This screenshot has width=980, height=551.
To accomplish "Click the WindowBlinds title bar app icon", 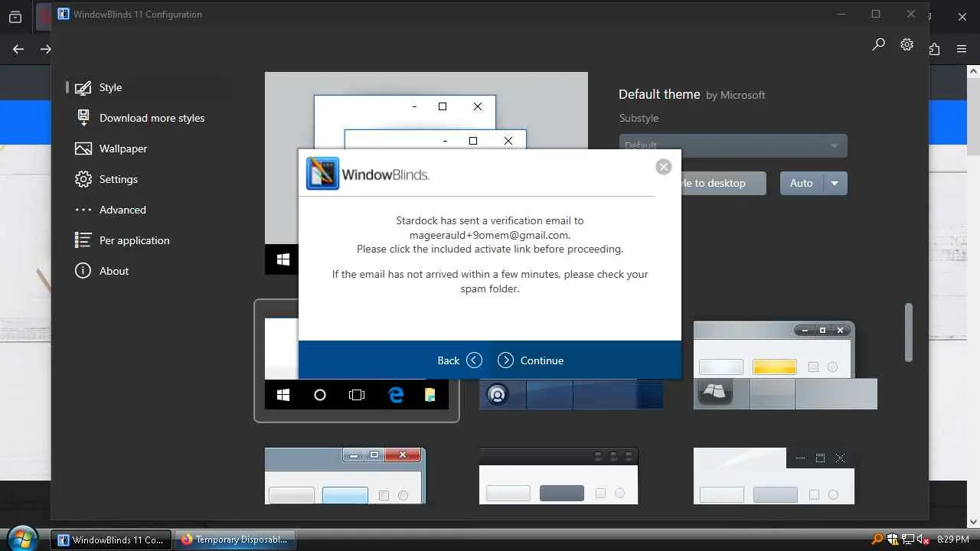I will (64, 14).
